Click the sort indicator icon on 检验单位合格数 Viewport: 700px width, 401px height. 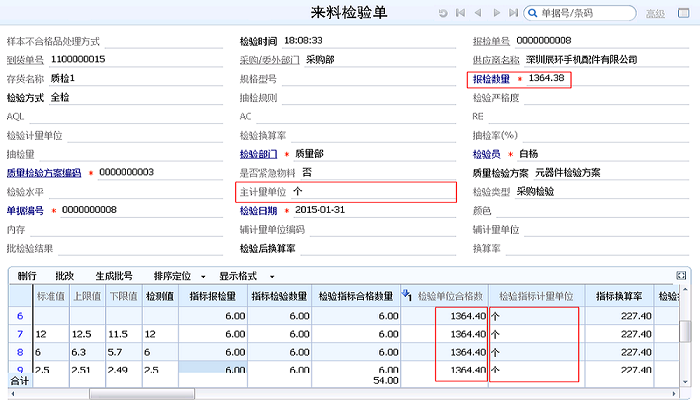click(x=406, y=295)
